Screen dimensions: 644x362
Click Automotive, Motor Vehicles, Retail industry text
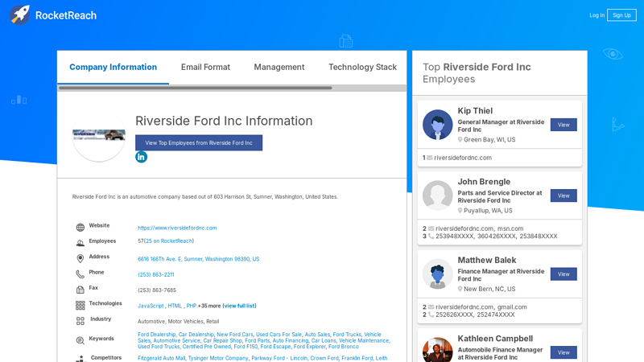tap(178, 321)
